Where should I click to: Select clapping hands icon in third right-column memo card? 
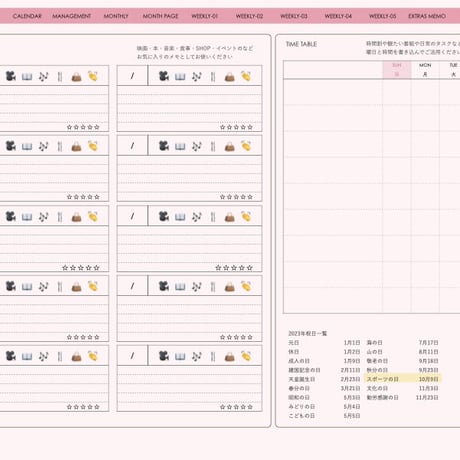246,216
